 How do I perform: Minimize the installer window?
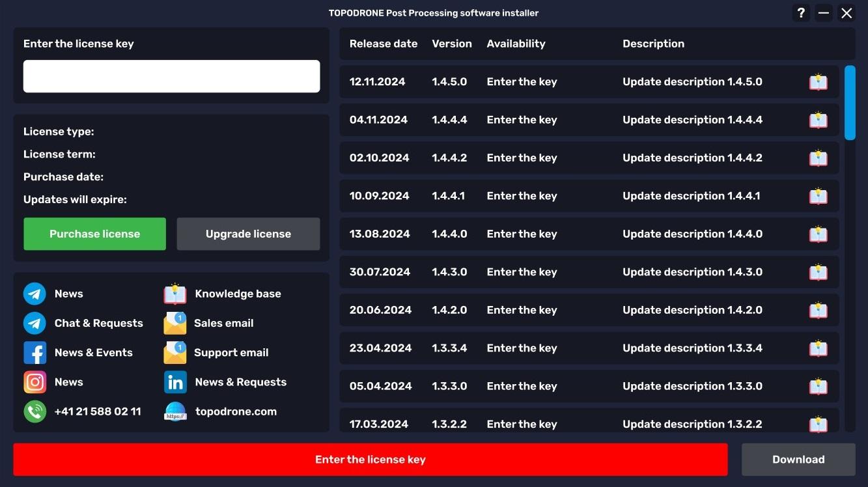pyautogui.click(x=824, y=13)
